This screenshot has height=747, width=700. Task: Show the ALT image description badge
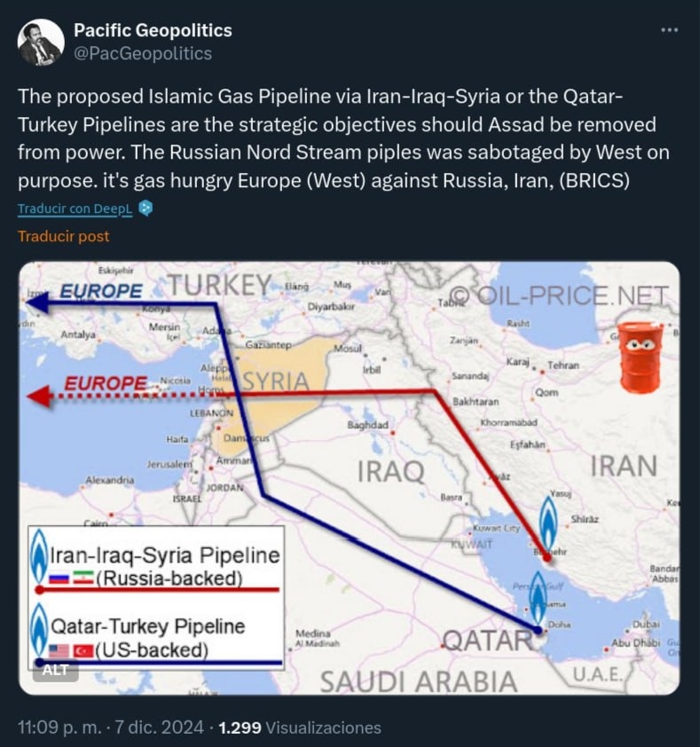(x=55, y=670)
